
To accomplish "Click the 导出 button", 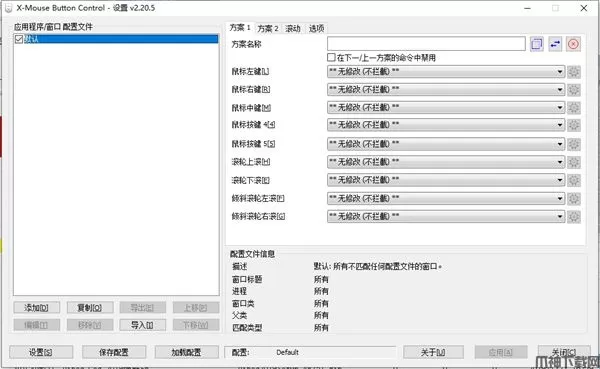I will point(143,307).
